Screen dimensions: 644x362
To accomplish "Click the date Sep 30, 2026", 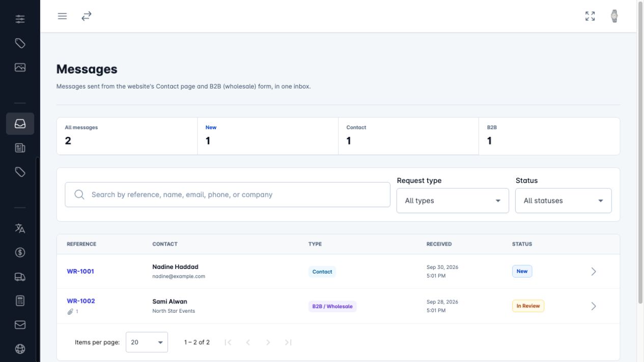I will (x=442, y=267).
